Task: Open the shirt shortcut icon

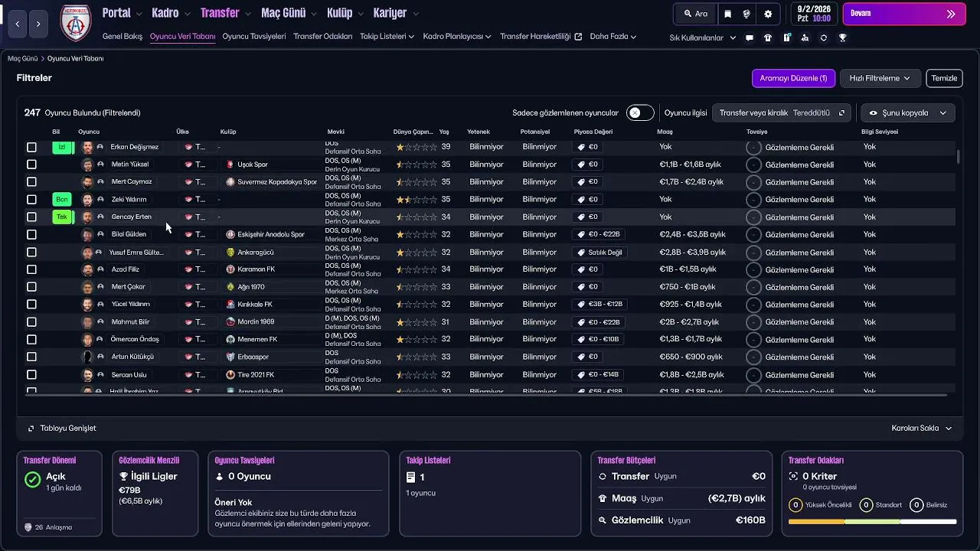Action: (x=768, y=37)
